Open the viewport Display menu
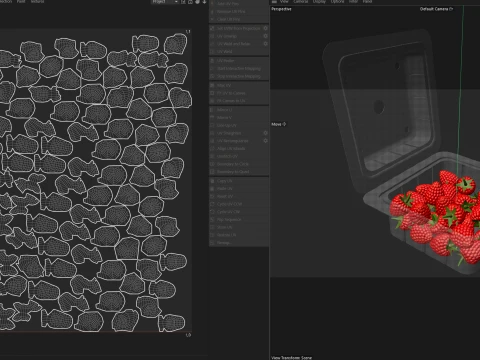 (x=319, y=2)
